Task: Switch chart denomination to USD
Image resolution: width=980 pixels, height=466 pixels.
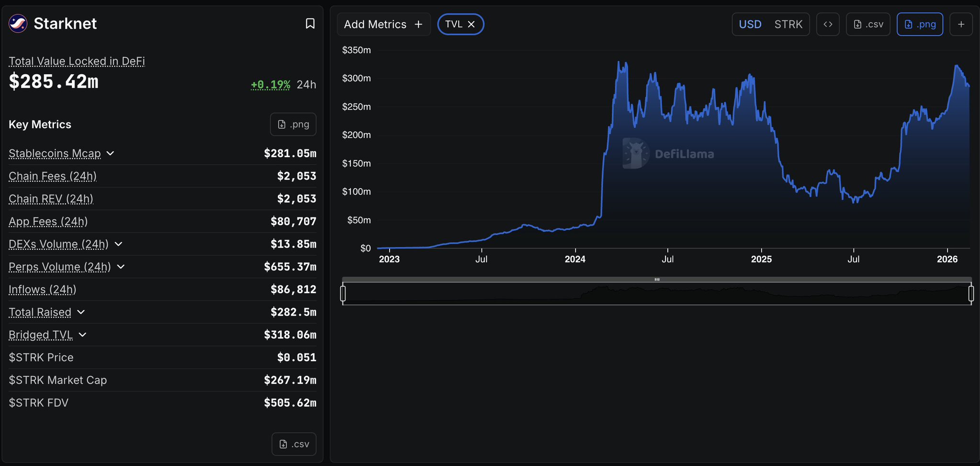Action: (x=750, y=24)
